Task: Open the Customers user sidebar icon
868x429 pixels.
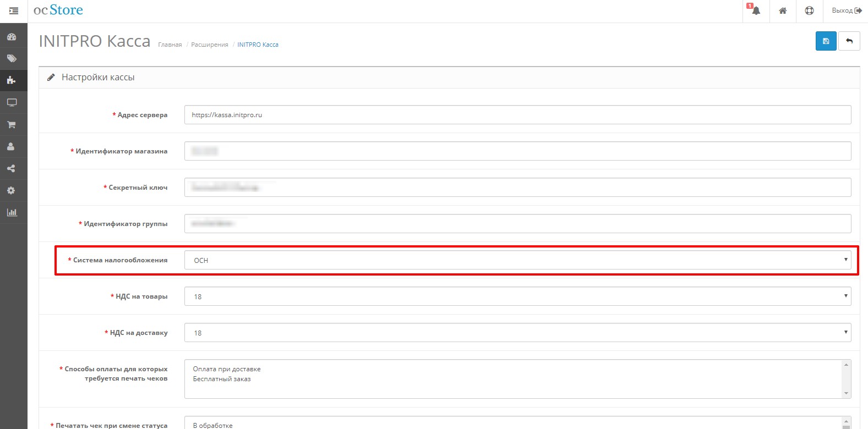Action: pyautogui.click(x=12, y=146)
